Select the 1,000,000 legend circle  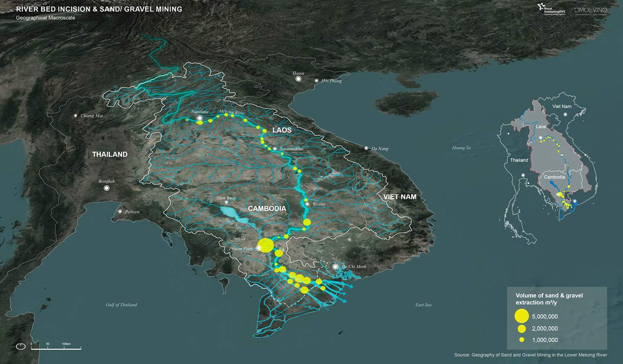pyautogui.click(x=521, y=340)
